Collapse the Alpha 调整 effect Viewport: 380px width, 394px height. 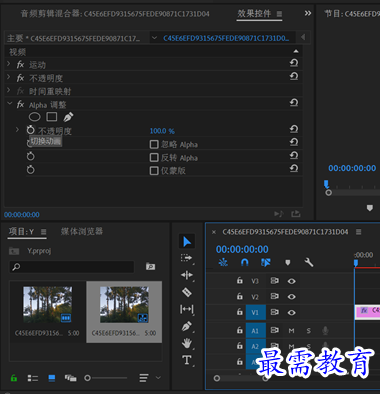(x=9, y=104)
